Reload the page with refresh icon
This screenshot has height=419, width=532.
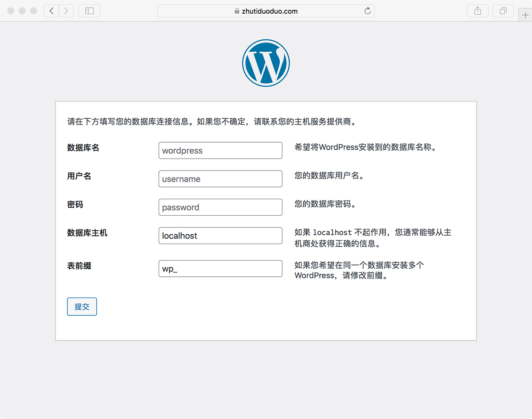(368, 11)
